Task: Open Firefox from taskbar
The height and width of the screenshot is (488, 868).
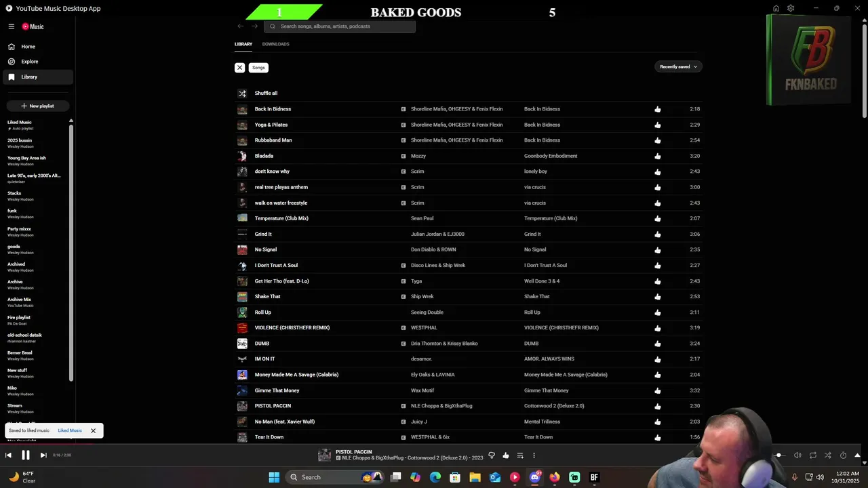Action: pyautogui.click(x=555, y=477)
